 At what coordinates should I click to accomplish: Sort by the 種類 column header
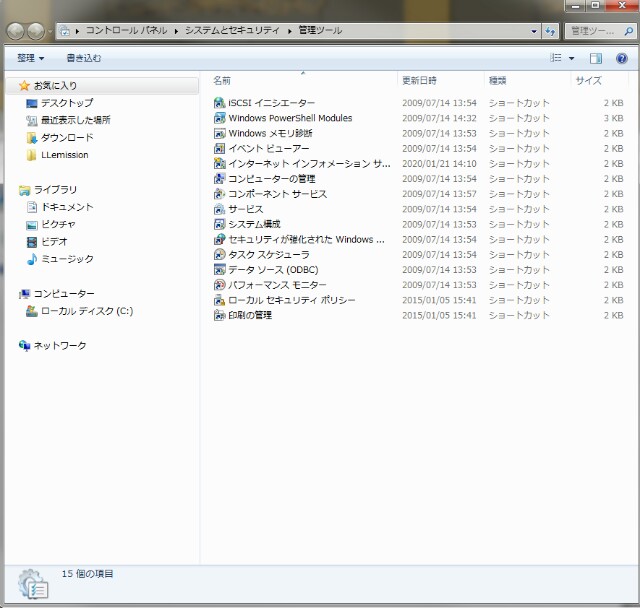point(498,81)
